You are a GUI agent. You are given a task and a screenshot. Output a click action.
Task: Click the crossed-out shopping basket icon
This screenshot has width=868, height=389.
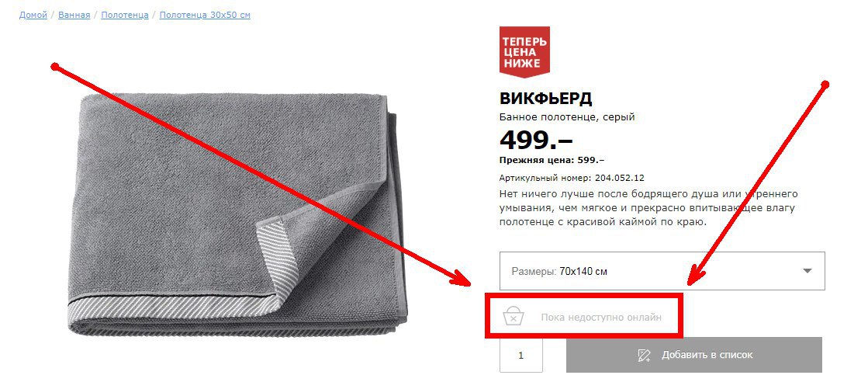pyautogui.click(x=514, y=317)
